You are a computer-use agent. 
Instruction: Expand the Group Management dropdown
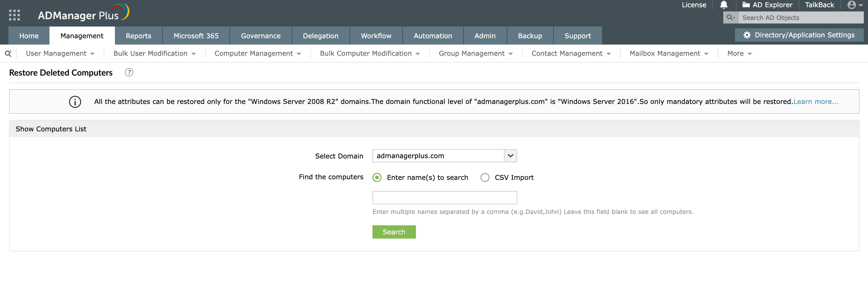click(475, 54)
